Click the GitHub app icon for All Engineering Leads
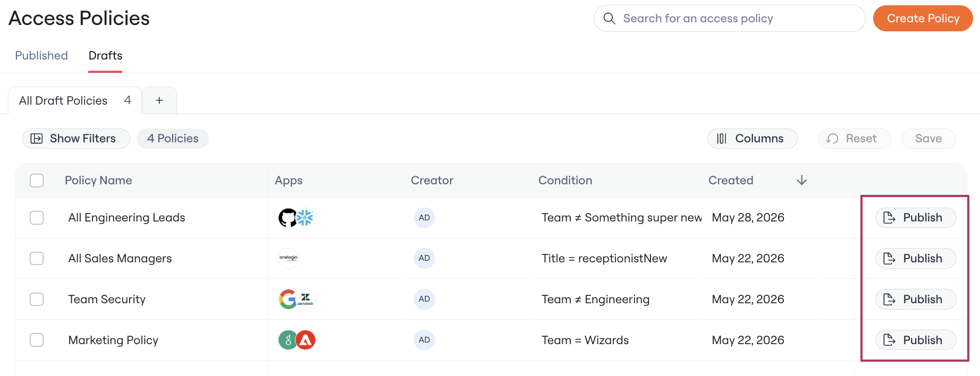The height and width of the screenshot is (376, 980). [x=288, y=218]
